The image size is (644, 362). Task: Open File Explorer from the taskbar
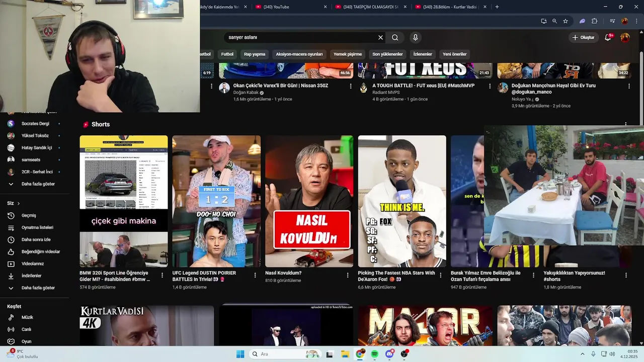click(345, 354)
